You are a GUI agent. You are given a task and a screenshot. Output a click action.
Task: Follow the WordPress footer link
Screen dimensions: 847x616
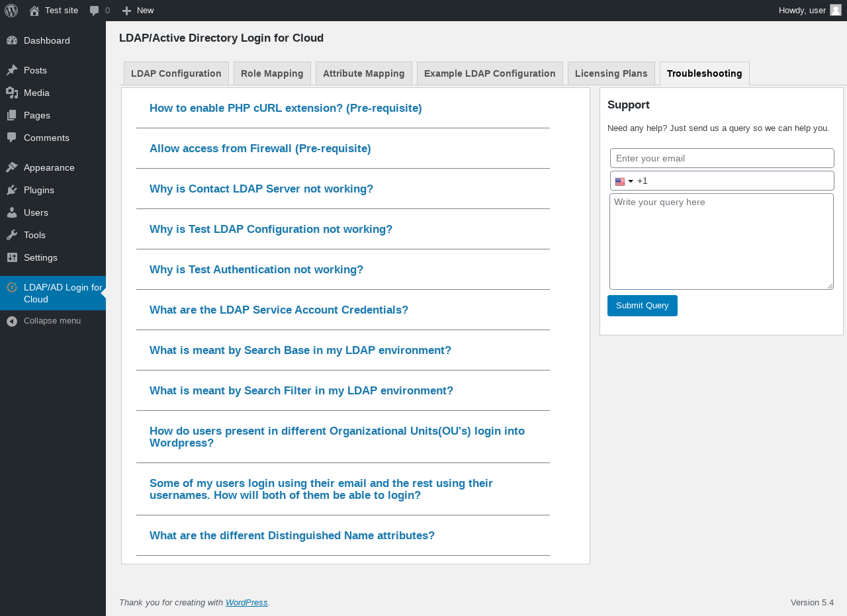click(246, 602)
